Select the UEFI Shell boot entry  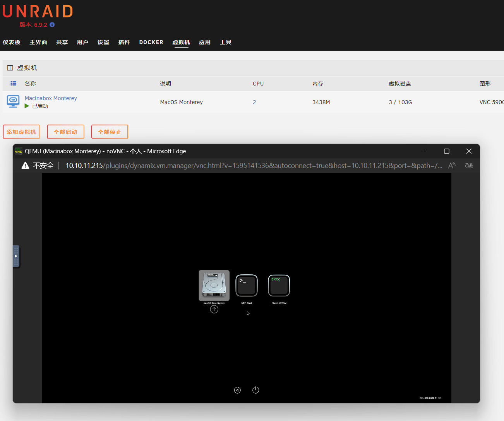coord(247,286)
